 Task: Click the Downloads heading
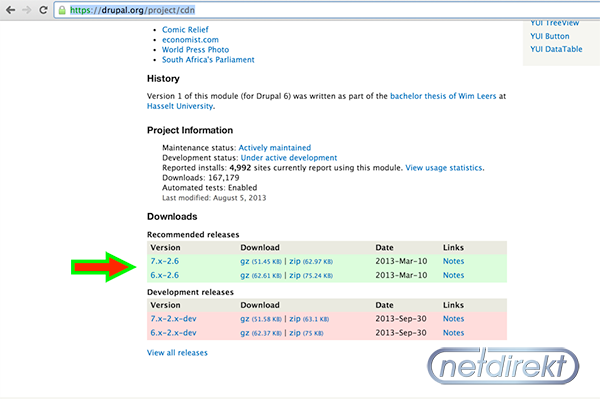[172, 217]
